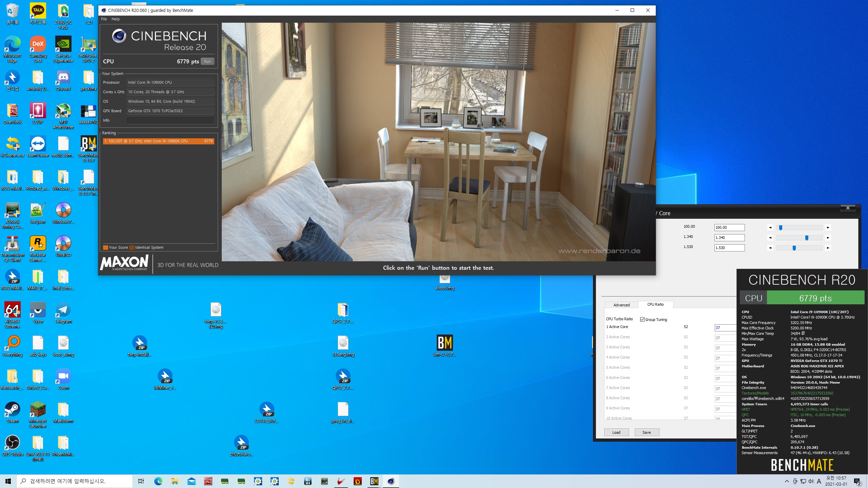Open the Help menu in Cinebench
The image size is (868, 488).
tap(115, 19)
